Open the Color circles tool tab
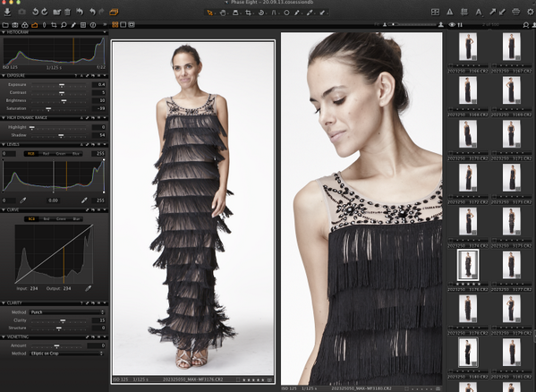This screenshot has width=536, height=392. (x=25, y=25)
